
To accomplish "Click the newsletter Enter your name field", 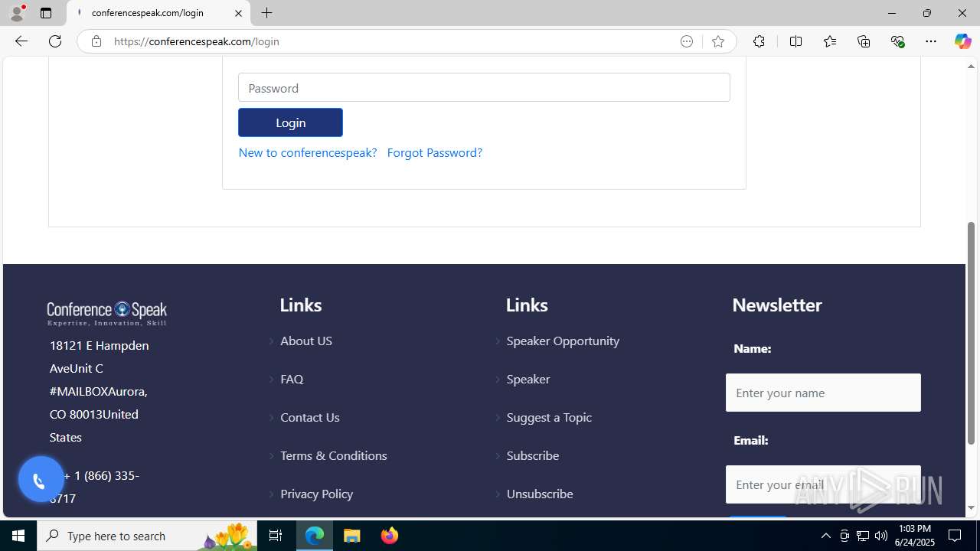I will [823, 393].
